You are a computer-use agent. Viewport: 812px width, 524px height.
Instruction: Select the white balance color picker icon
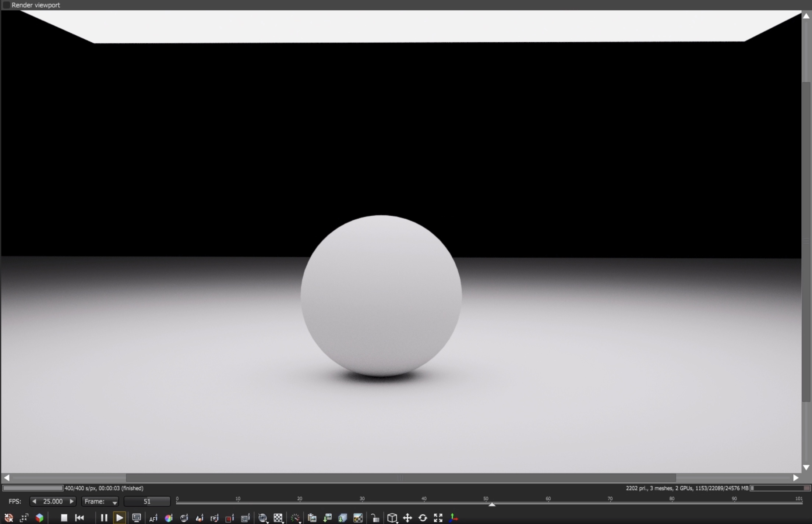tap(169, 518)
